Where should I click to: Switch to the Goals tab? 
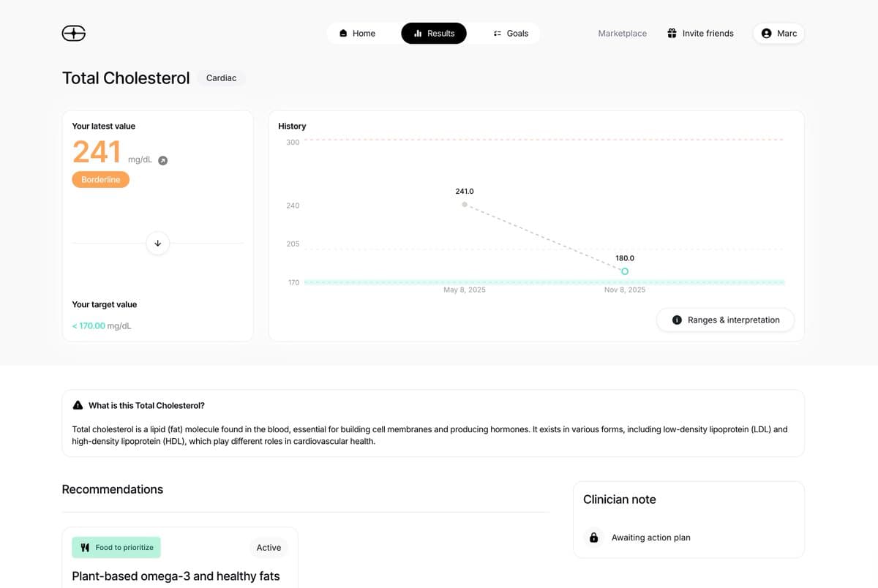coord(510,34)
